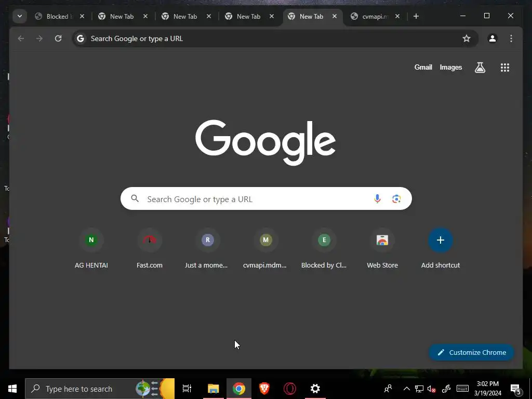Focus the address bar URL field
532x399 pixels.
pos(275,38)
